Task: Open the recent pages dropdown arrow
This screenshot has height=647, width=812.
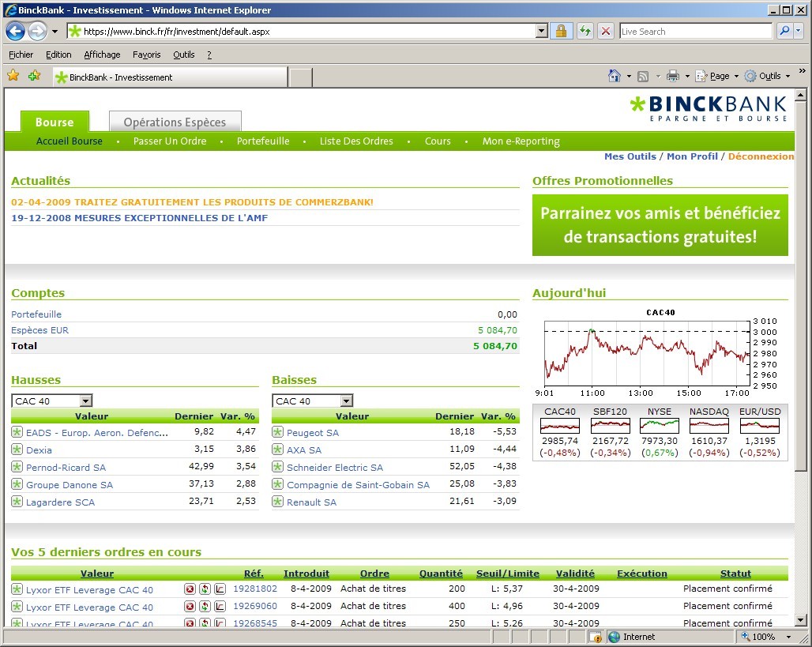Action: tap(55, 32)
